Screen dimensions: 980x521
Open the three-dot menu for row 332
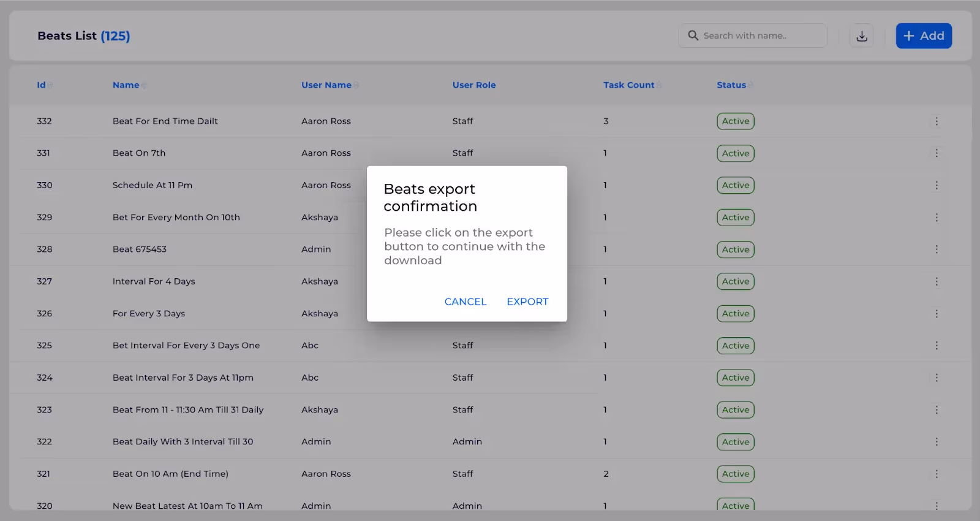coord(937,121)
